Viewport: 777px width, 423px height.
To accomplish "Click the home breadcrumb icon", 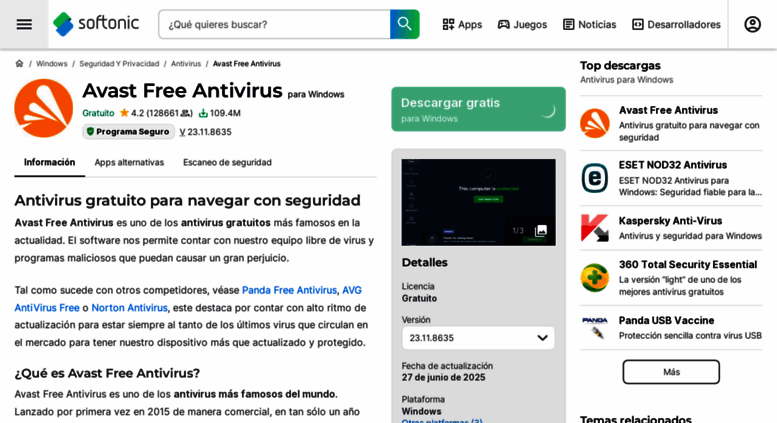I will (19, 64).
